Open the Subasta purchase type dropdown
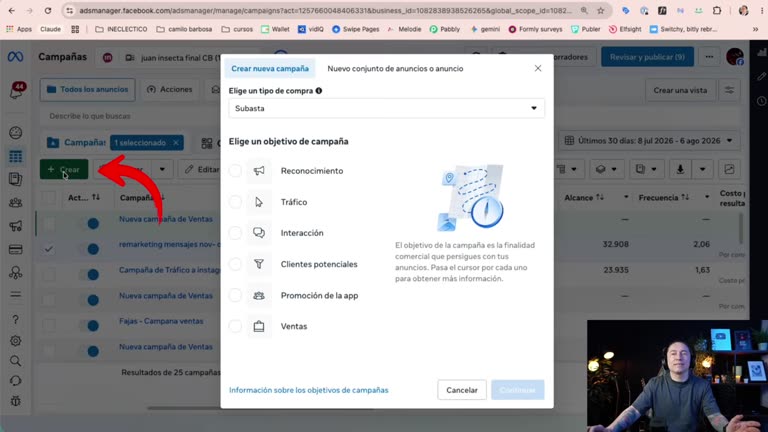The width and height of the screenshot is (768, 432). tap(386, 108)
